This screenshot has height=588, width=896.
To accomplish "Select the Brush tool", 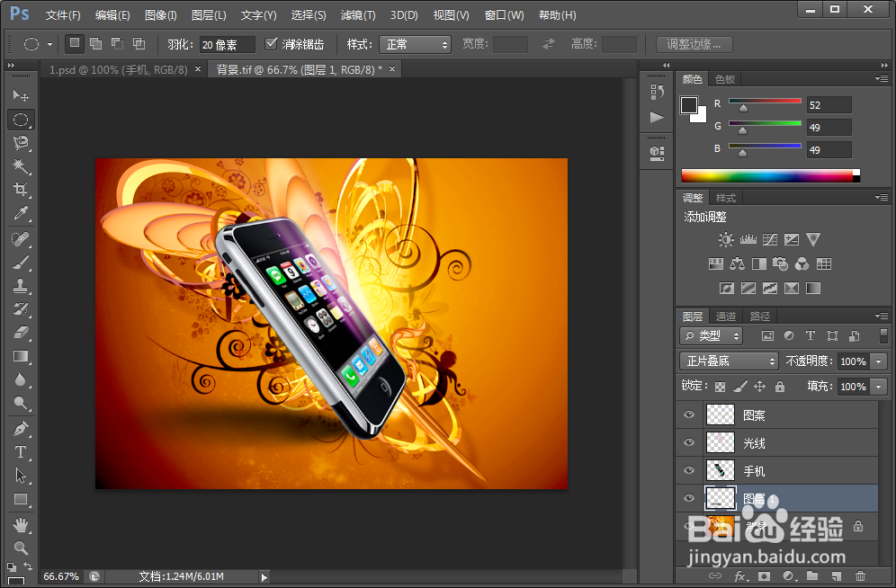I will tap(21, 262).
